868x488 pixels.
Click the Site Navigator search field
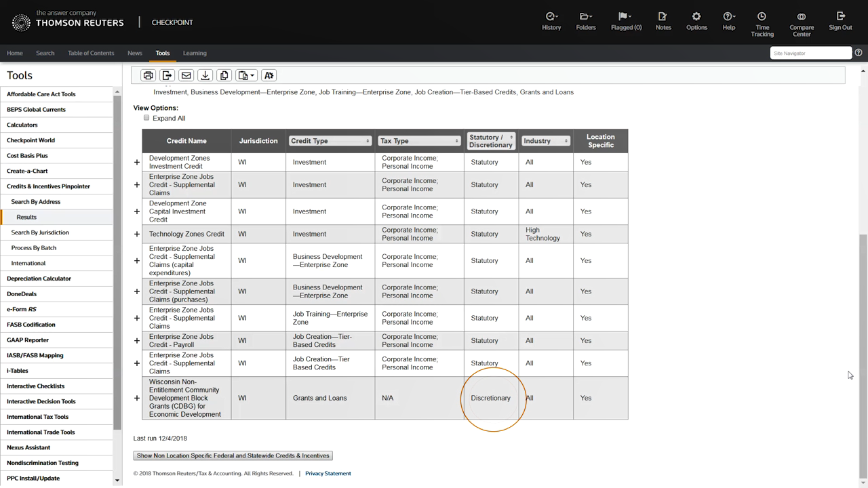(810, 53)
